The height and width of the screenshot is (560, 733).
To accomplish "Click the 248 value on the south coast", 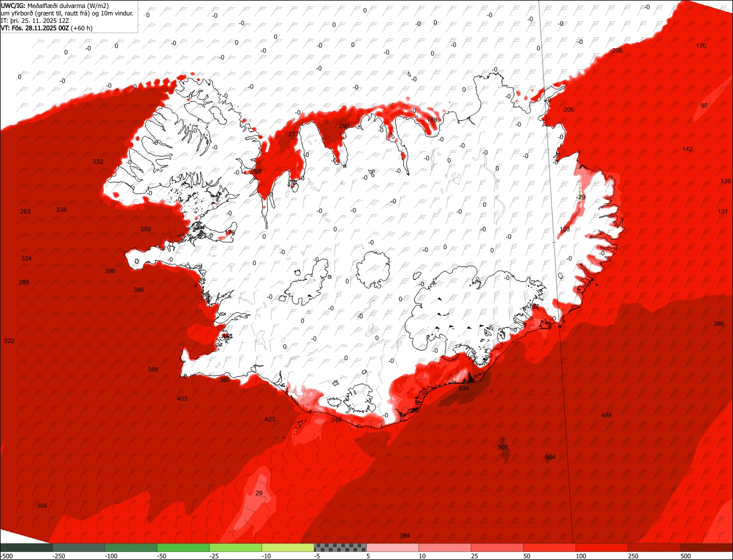I will pos(336,420).
